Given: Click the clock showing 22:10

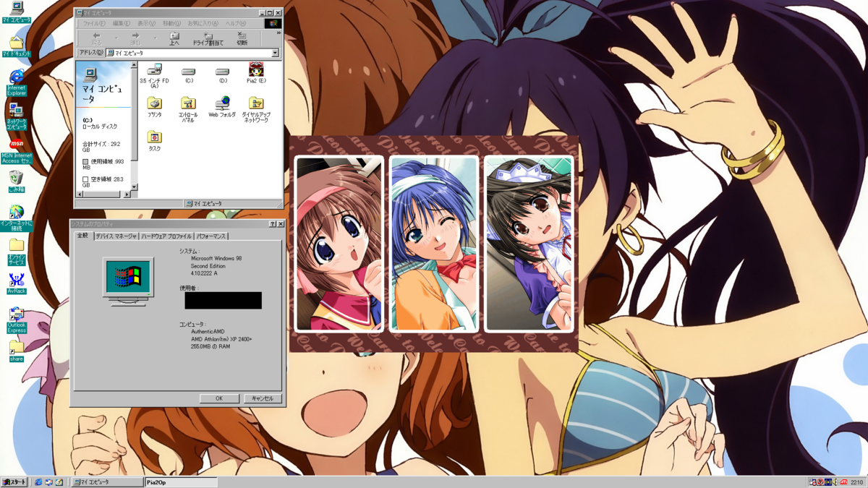Looking at the screenshot, I should click(857, 482).
